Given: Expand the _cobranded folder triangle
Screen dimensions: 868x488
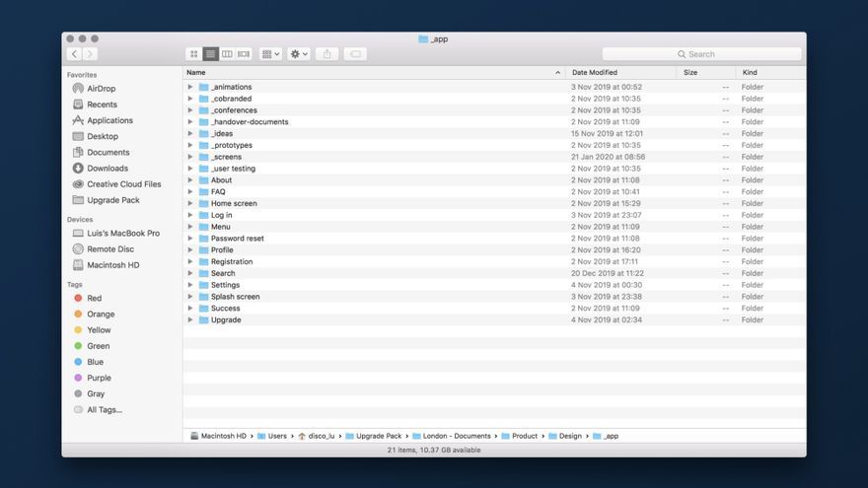Looking at the screenshot, I should pos(189,99).
